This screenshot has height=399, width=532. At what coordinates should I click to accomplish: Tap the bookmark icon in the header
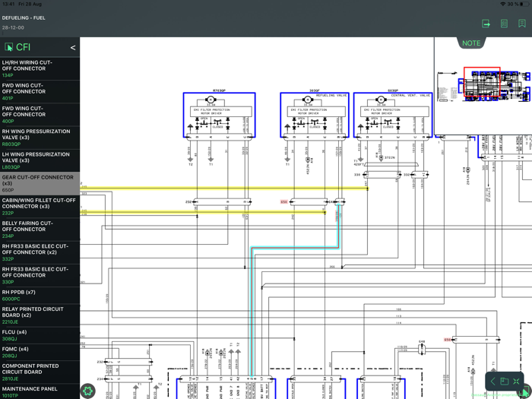[x=522, y=24]
